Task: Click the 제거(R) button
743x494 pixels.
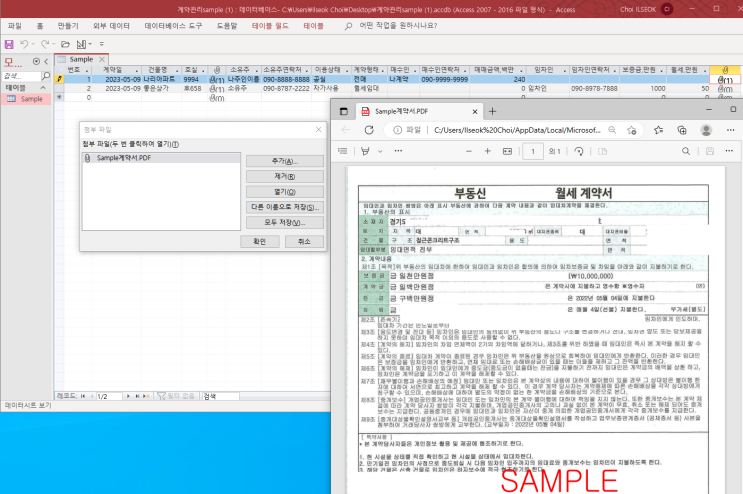Action: tap(285, 176)
